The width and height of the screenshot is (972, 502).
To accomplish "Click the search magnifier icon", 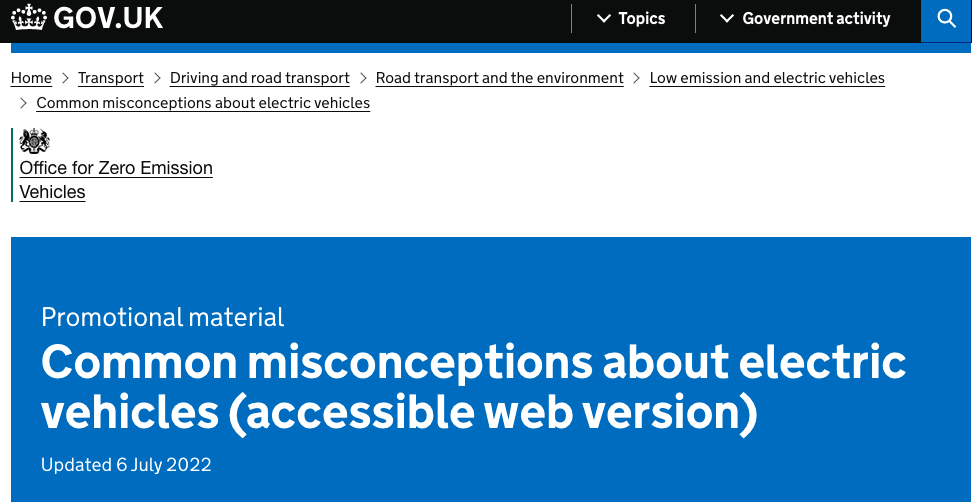I will (x=946, y=19).
